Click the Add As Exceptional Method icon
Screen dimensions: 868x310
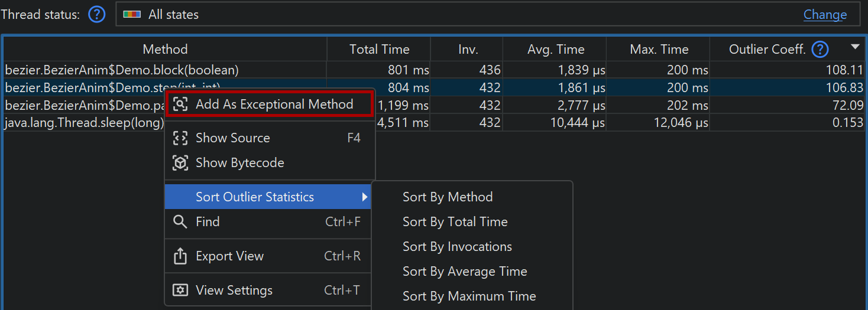[180, 105]
